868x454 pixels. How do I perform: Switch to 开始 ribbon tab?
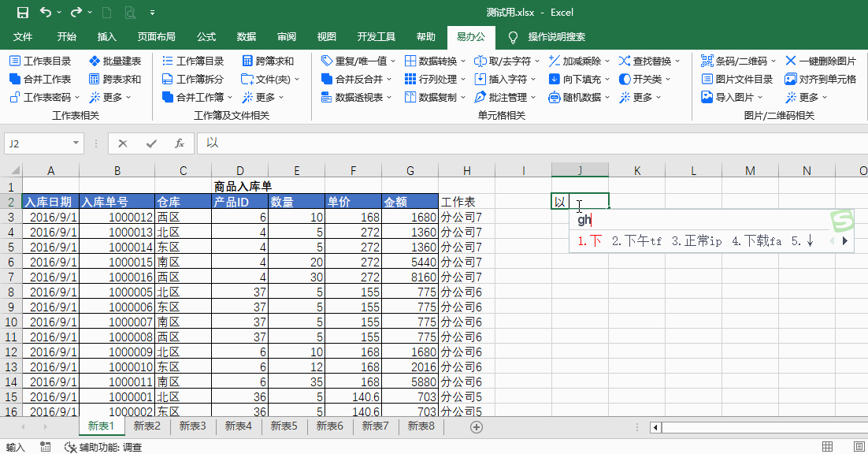point(66,37)
